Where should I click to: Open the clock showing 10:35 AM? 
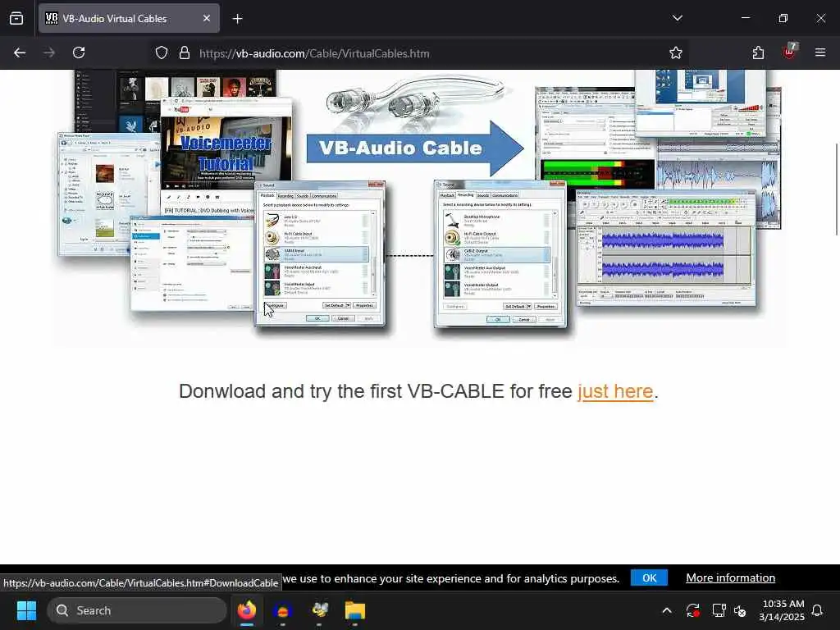tap(782, 610)
